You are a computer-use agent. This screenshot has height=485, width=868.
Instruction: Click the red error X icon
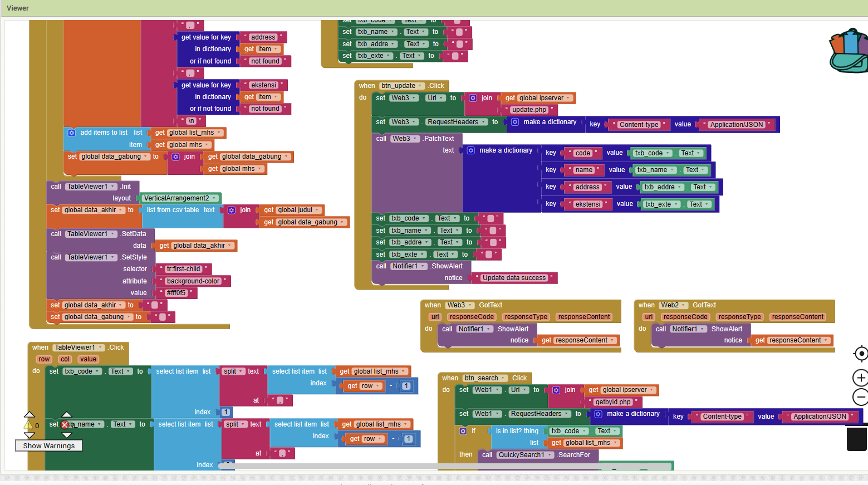[65, 425]
